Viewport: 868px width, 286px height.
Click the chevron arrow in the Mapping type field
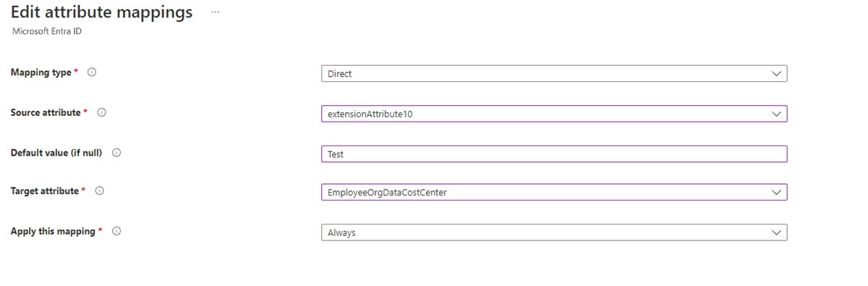coord(776,74)
